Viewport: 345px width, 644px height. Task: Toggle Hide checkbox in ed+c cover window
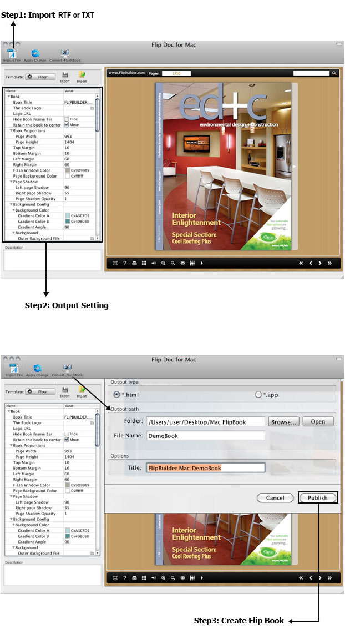tap(67, 119)
